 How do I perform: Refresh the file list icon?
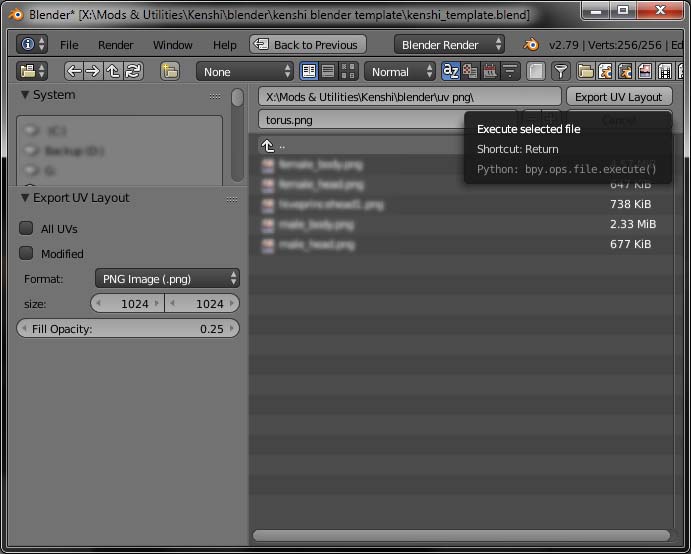[x=133, y=71]
